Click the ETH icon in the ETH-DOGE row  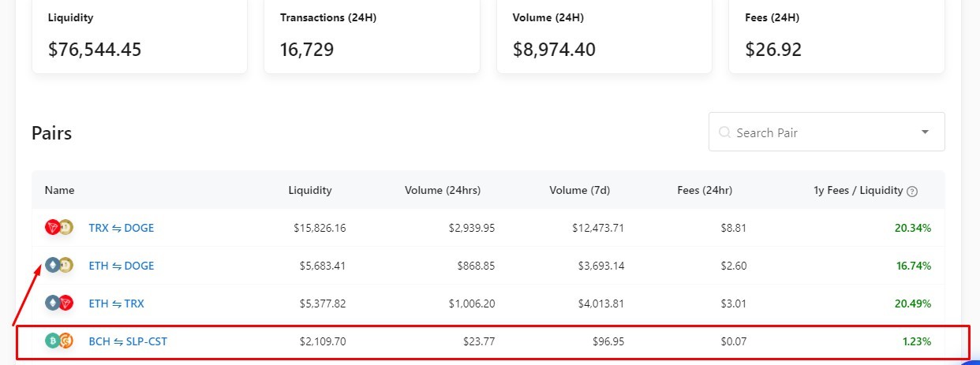coord(53,265)
